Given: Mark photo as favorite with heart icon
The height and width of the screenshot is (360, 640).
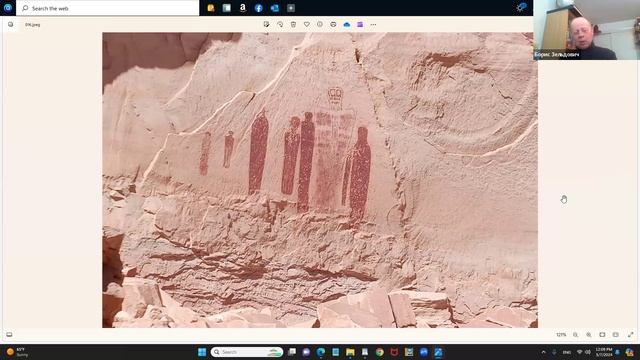Looking at the screenshot, I should tap(307, 24).
